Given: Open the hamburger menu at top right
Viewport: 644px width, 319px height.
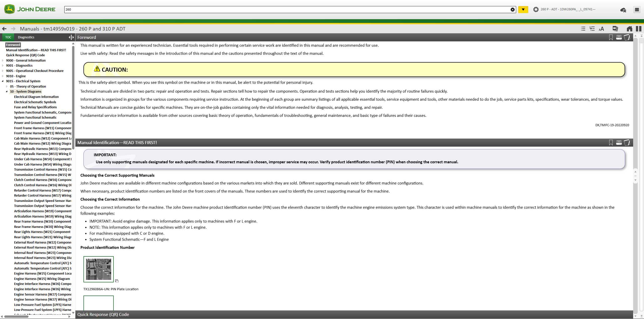Looking at the screenshot, I should pos(637,10).
